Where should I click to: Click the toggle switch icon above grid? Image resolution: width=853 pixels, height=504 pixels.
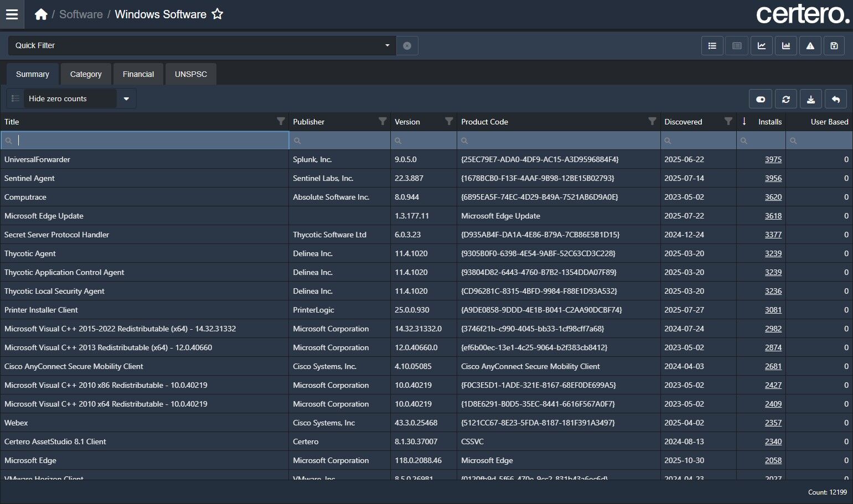[x=761, y=100]
